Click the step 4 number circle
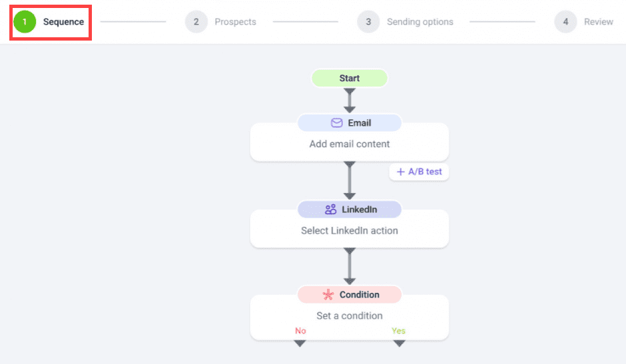This screenshot has height=364, width=626. click(565, 21)
